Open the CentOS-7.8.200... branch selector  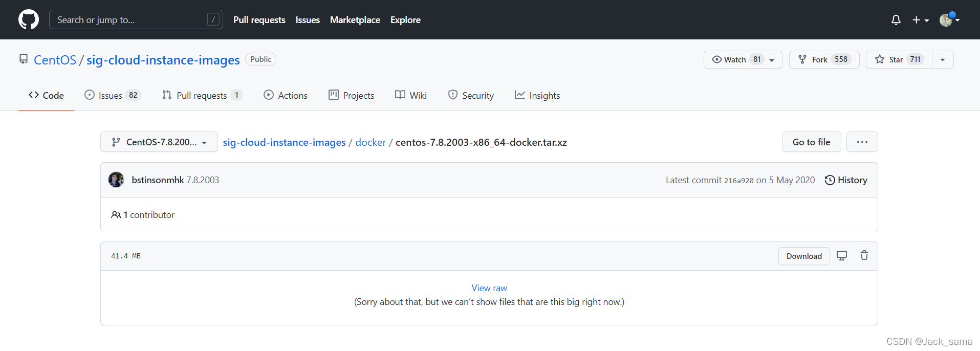[x=159, y=142]
